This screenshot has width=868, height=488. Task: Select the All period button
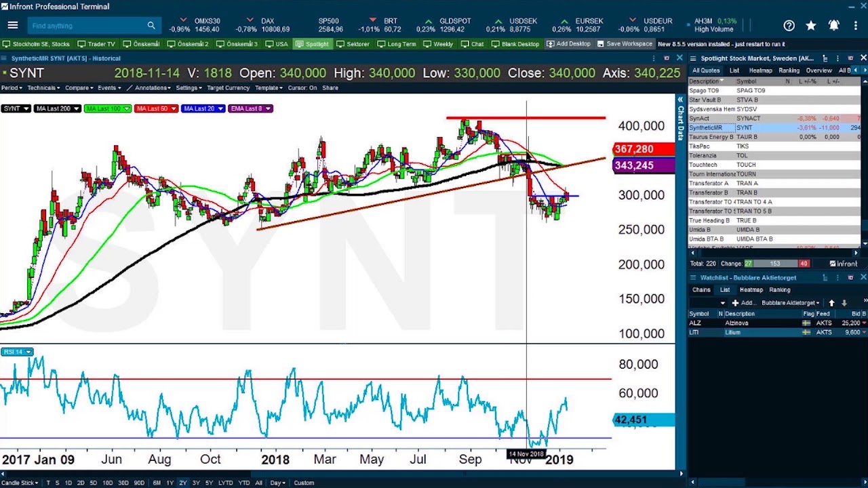258,483
